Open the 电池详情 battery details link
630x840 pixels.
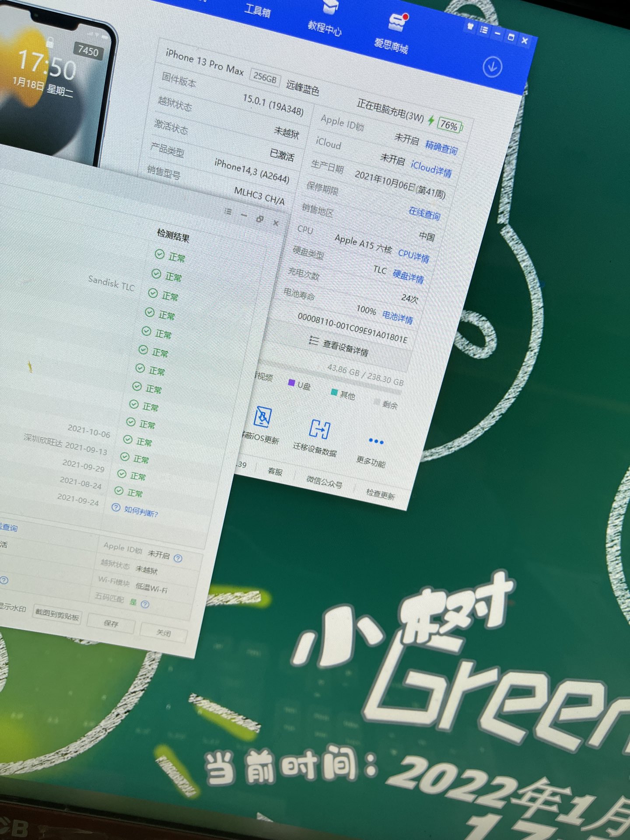397,316
